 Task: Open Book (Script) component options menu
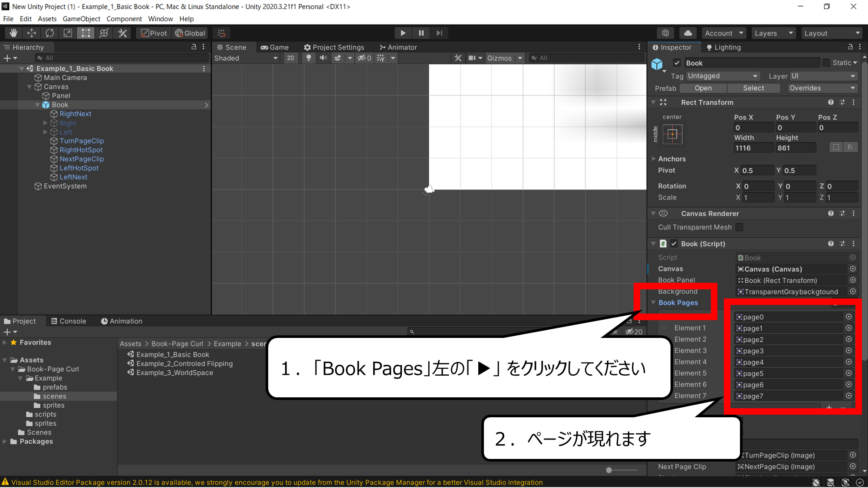click(854, 244)
